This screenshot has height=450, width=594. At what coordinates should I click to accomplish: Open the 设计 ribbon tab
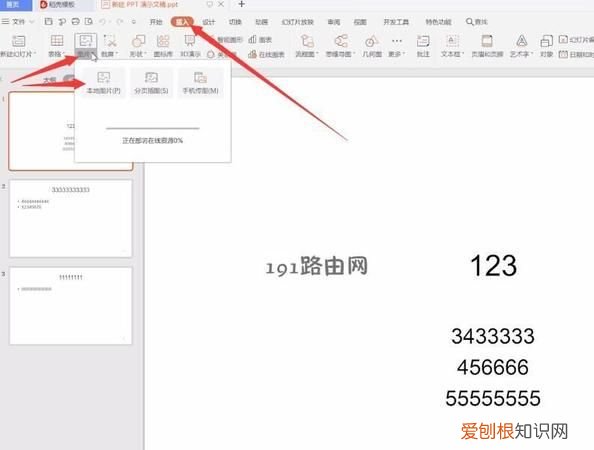coord(209,22)
